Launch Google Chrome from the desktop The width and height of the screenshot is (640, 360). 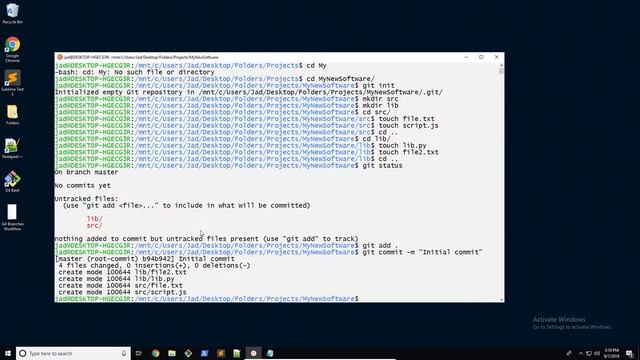pyautogui.click(x=12, y=49)
